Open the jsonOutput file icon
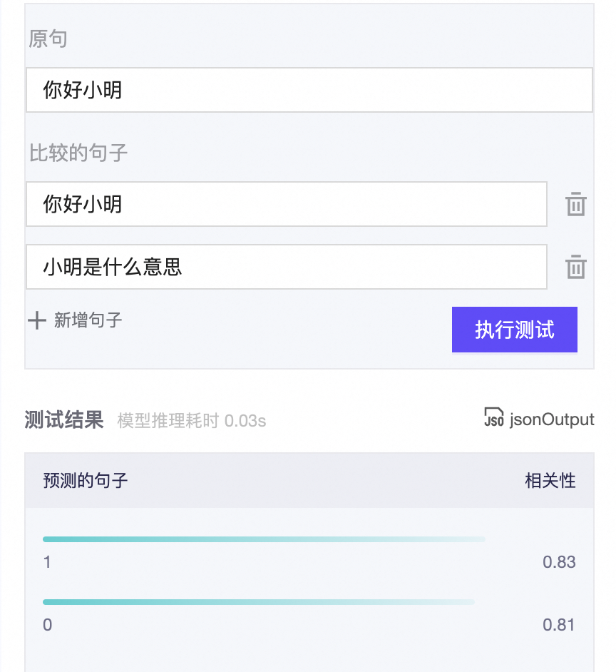The width and height of the screenshot is (616, 672). (493, 417)
